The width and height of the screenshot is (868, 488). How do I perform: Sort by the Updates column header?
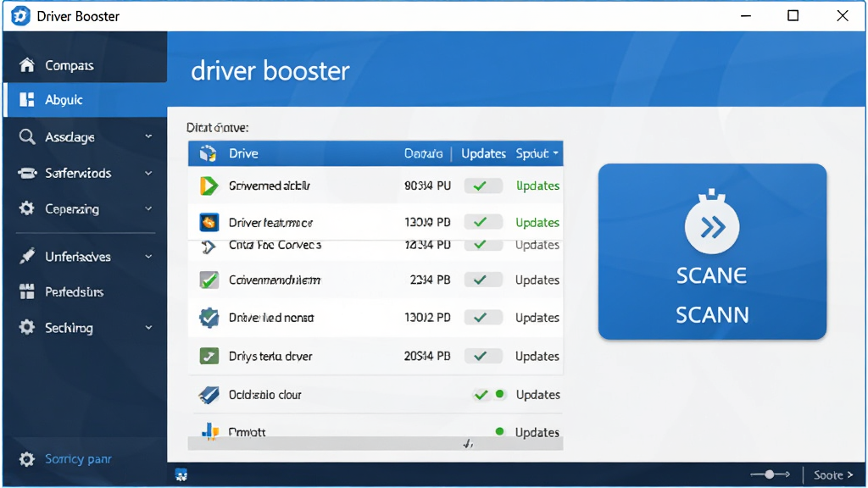pyautogui.click(x=483, y=153)
